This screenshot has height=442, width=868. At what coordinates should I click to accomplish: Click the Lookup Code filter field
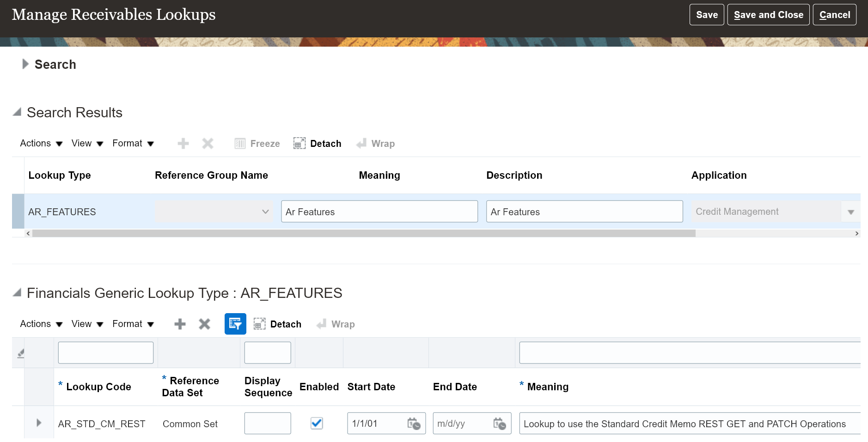tap(105, 353)
